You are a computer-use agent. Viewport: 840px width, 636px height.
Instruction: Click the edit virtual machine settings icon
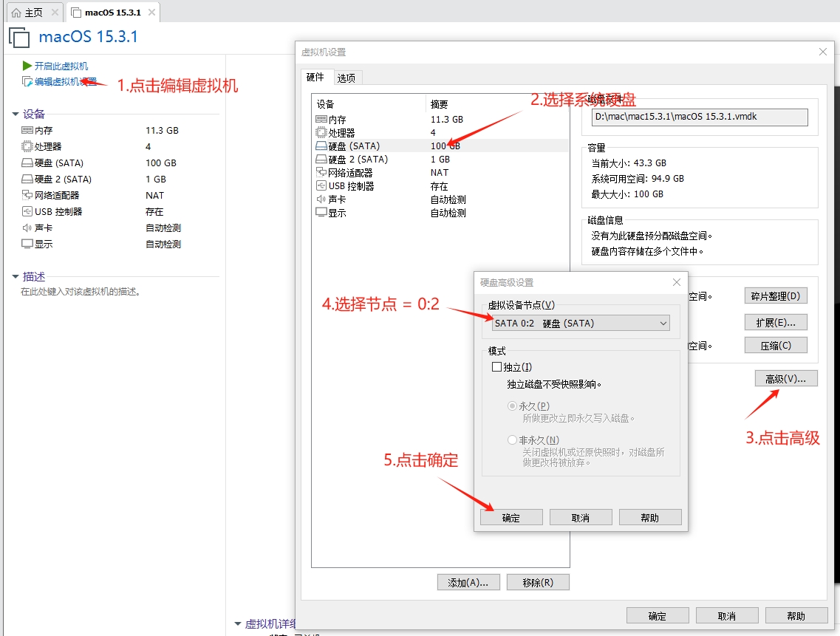pos(27,81)
